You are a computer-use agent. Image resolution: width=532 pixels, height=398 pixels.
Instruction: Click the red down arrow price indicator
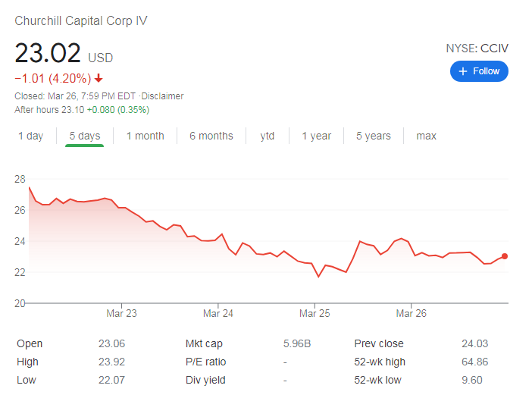(99, 78)
